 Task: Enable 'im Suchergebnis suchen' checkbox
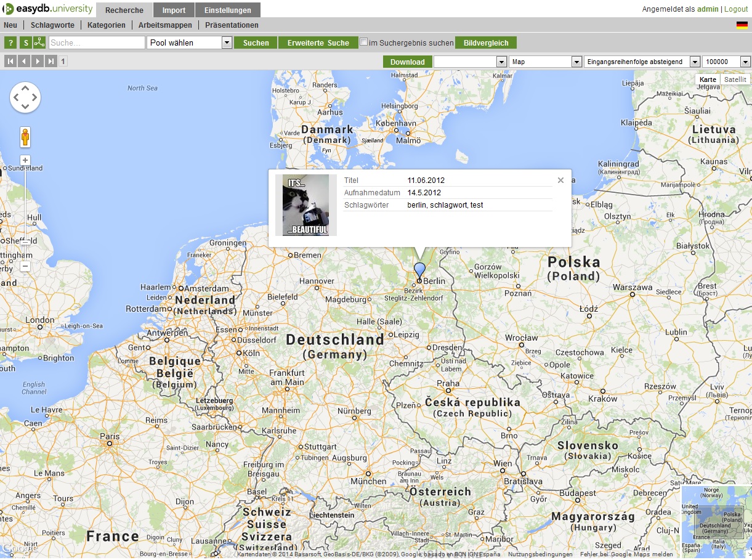(364, 42)
